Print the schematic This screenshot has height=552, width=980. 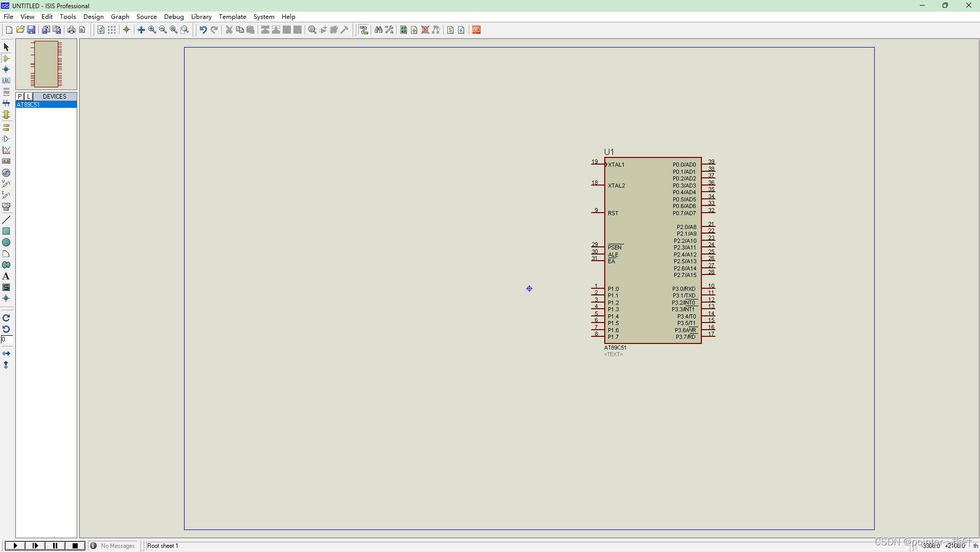click(71, 30)
